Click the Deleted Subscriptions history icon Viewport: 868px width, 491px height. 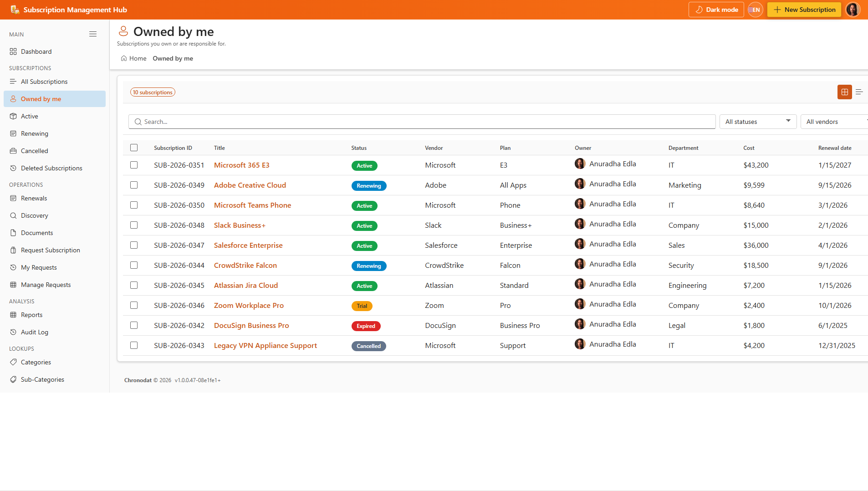[x=13, y=168]
